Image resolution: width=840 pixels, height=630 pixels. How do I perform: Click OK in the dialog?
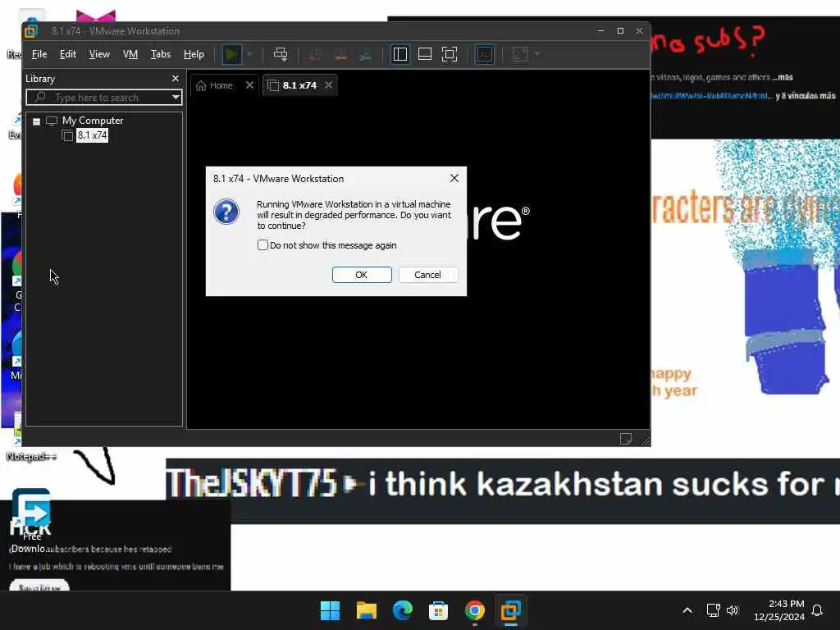(x=362, y=275)
